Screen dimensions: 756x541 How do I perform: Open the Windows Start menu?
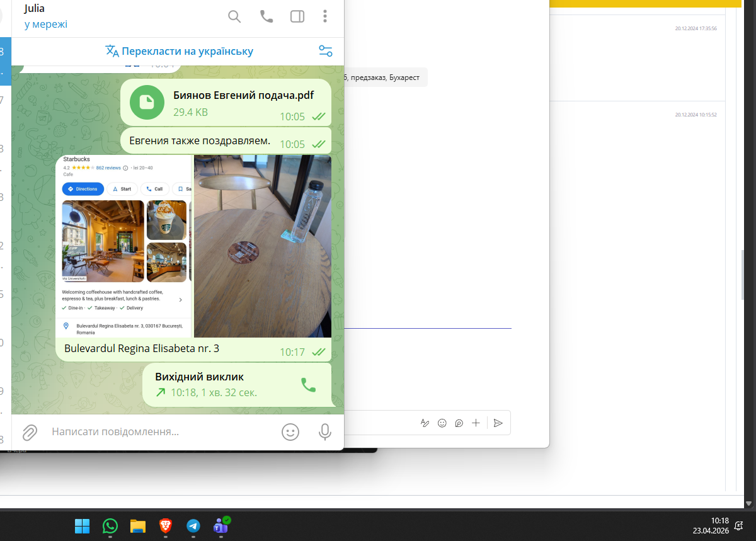click(x=82, y=526)
